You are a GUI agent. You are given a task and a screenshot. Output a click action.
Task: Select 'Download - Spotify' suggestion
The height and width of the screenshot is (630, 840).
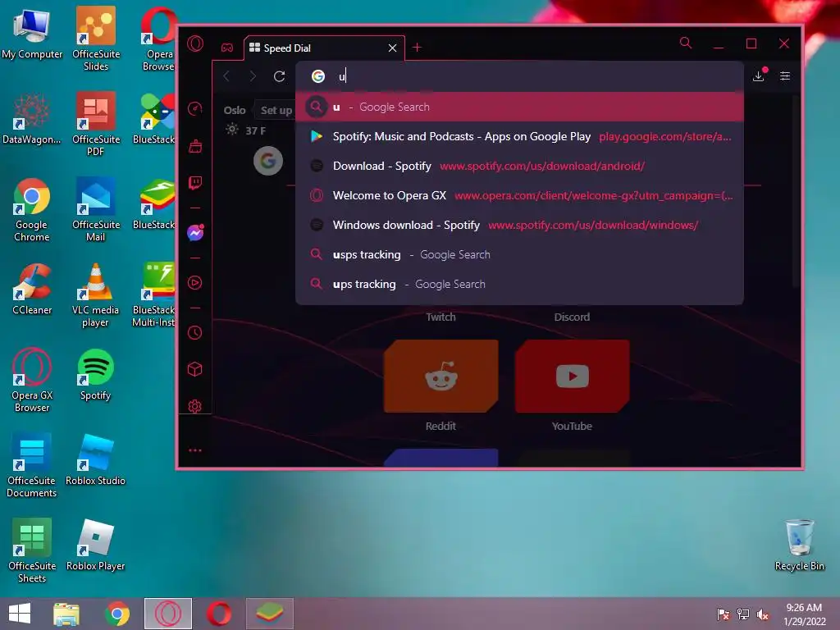point(519,166)
